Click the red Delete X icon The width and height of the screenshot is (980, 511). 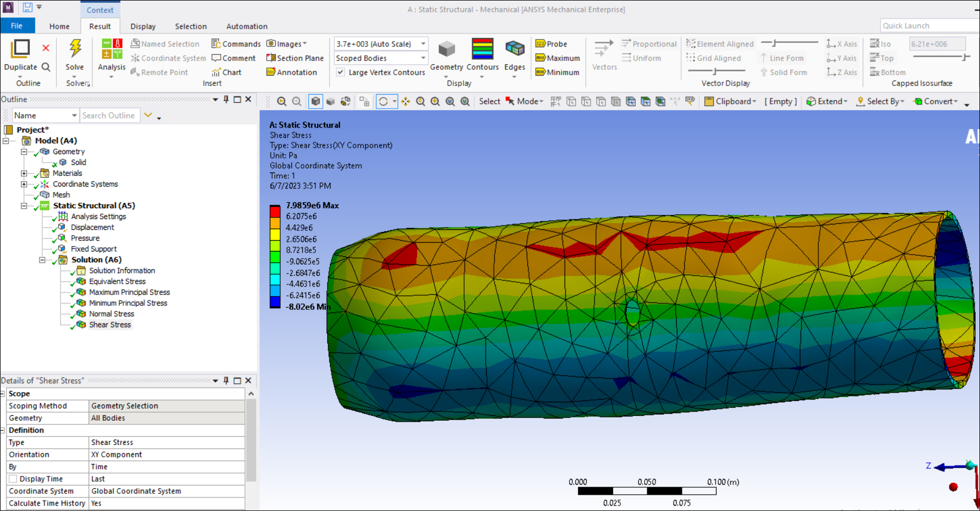(x=46, y=48)
